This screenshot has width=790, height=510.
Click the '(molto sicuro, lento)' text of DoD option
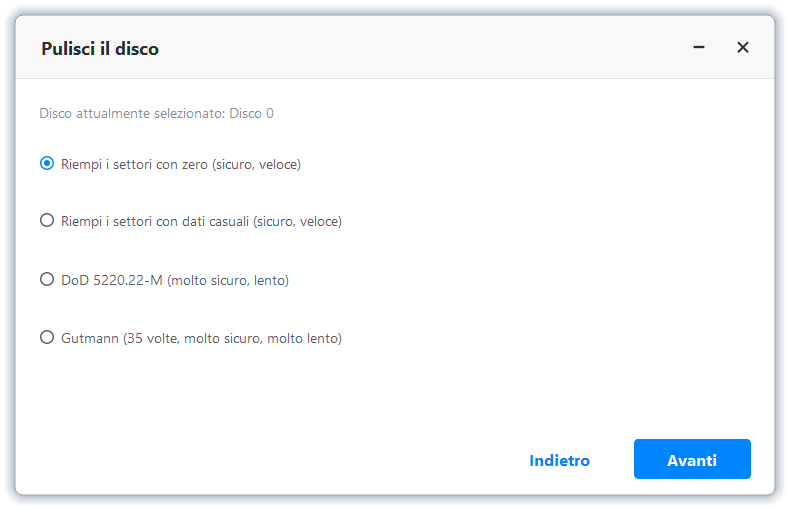tap(228, 280)
